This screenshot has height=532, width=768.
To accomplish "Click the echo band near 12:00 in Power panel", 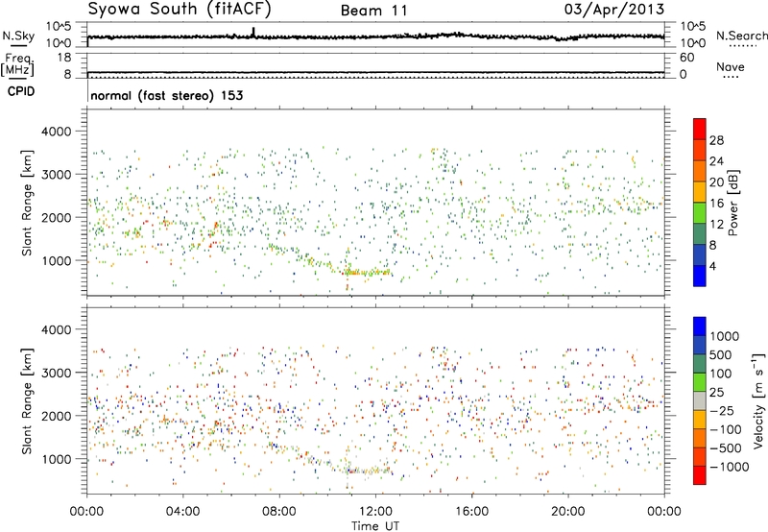I will 367,272.
